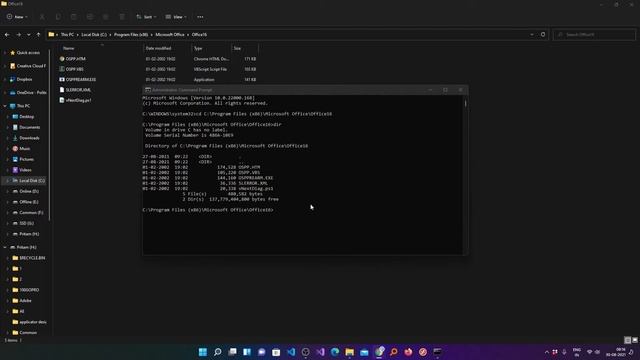Select Local Disk (C:) in the tree
The image size is (640, 360).
pyautogui.click(x=29, y=180)
